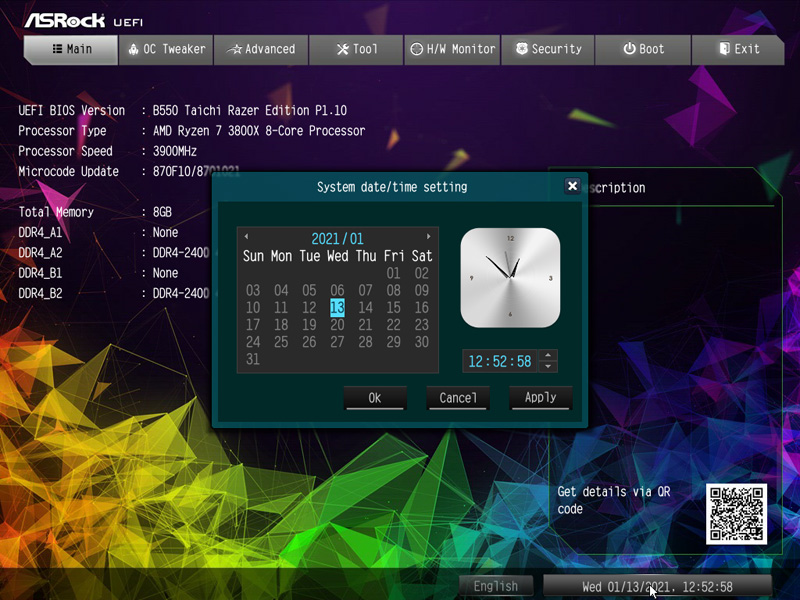This screenshot has width=800, height=600.
Task: Select day 11 in the calendar
Action: coord(281,308)
